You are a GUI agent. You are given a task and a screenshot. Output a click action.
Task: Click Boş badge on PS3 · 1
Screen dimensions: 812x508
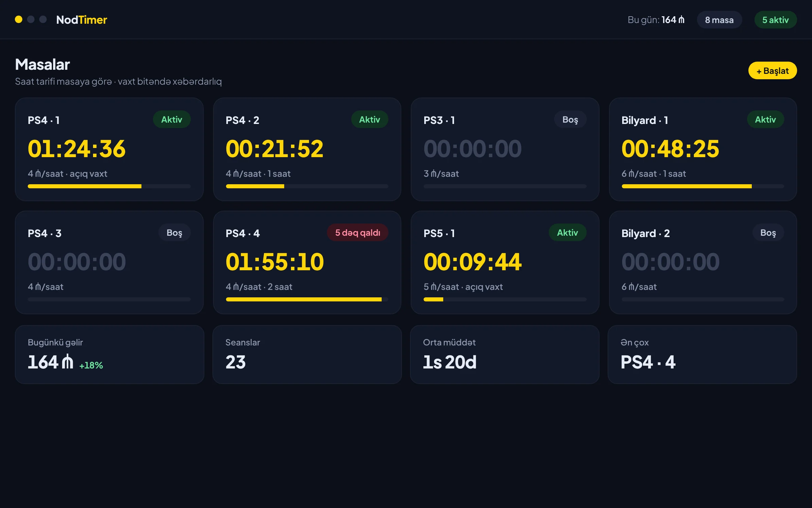[570, 120]
